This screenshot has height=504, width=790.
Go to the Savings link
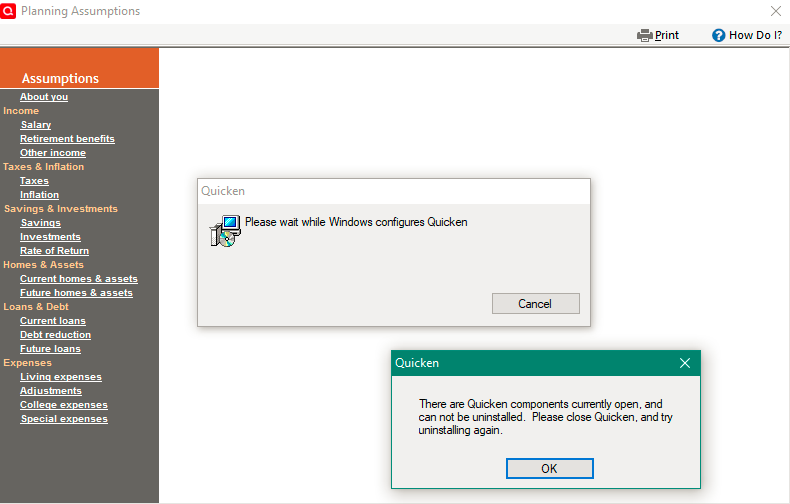40,223
